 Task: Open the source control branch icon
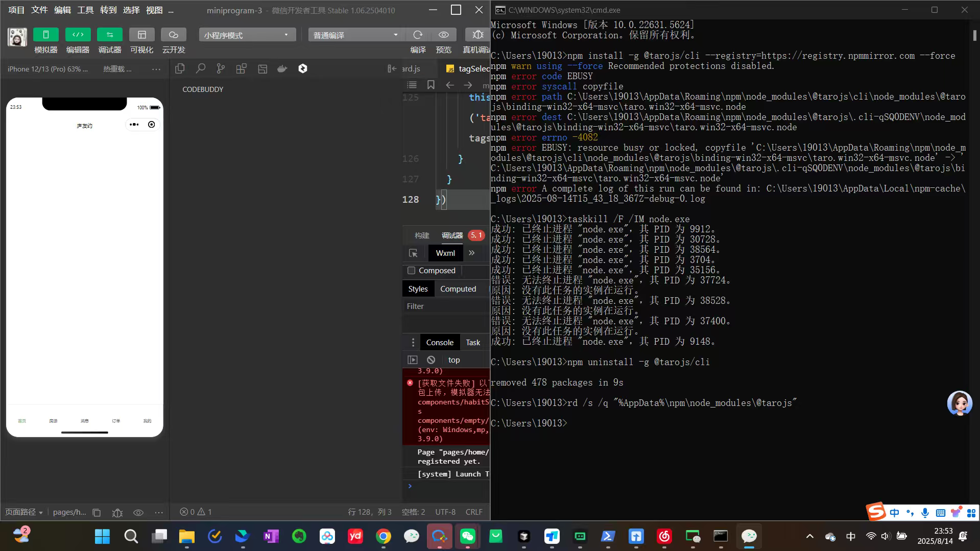tap(221, 68)
